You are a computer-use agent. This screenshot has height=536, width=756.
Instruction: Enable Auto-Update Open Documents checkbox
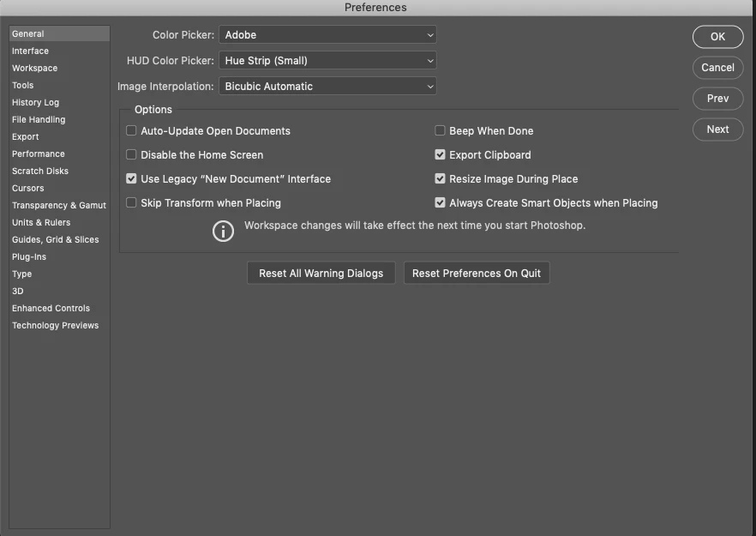131,130
